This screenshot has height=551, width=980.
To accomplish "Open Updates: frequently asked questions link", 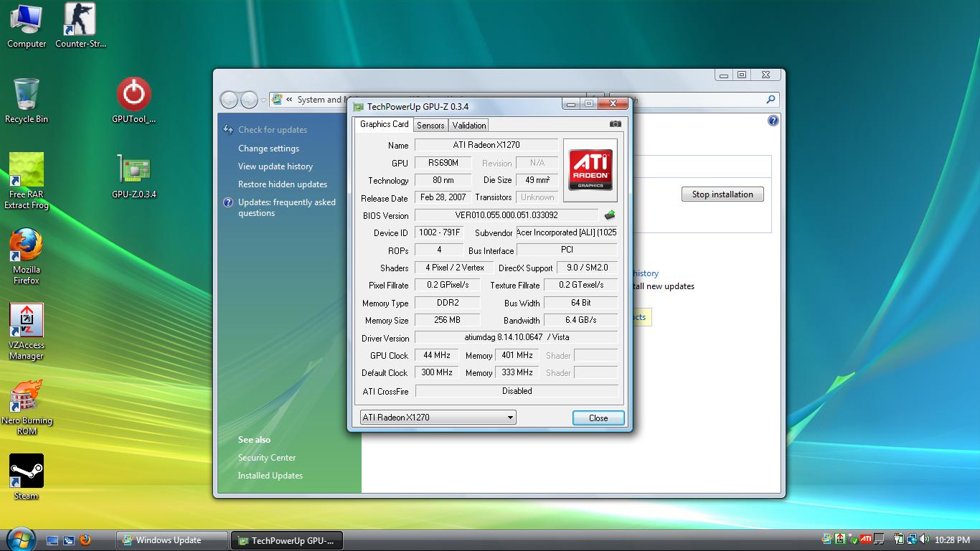I will (x=287, y=207).
